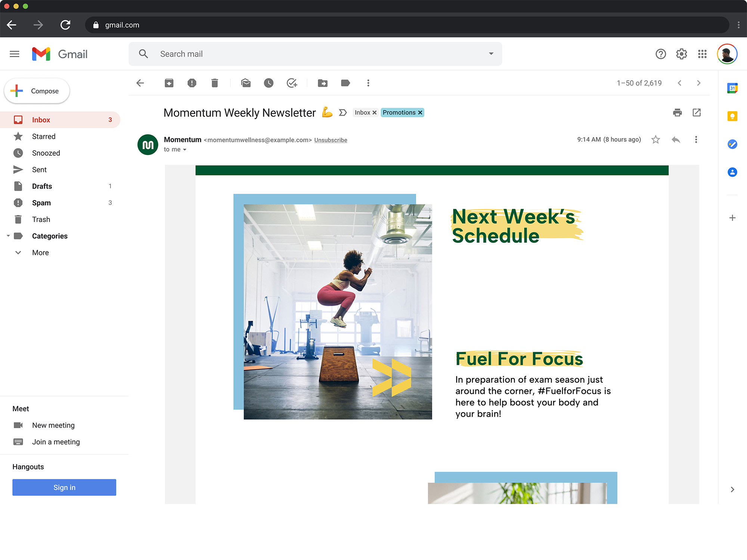Archive this email with the archive icon
Image resolution: width=747 pixels, height=560 pixels.
tap(169, 83)
